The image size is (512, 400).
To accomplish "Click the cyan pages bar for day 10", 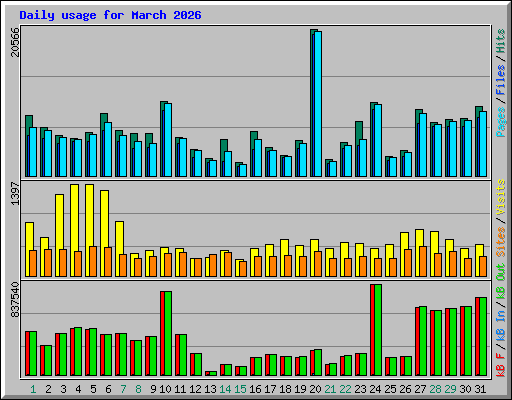I will coord(168,140).
